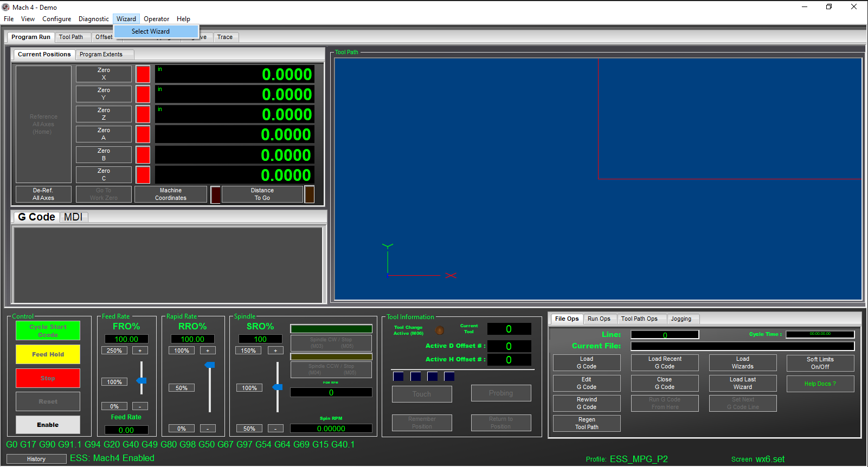
Task: Click the Machine Coordinates indicator LED
Action: [215, 194]
